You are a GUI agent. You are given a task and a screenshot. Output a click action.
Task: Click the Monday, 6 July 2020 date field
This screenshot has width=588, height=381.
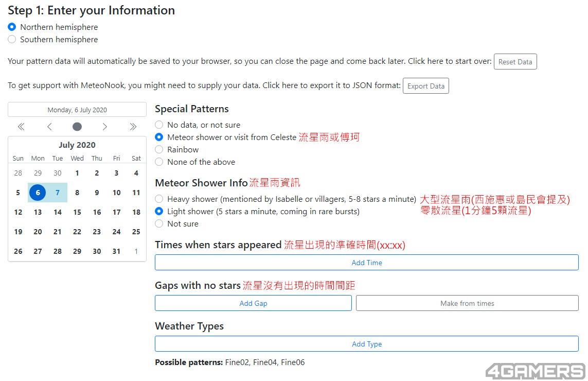click(77, 110)
